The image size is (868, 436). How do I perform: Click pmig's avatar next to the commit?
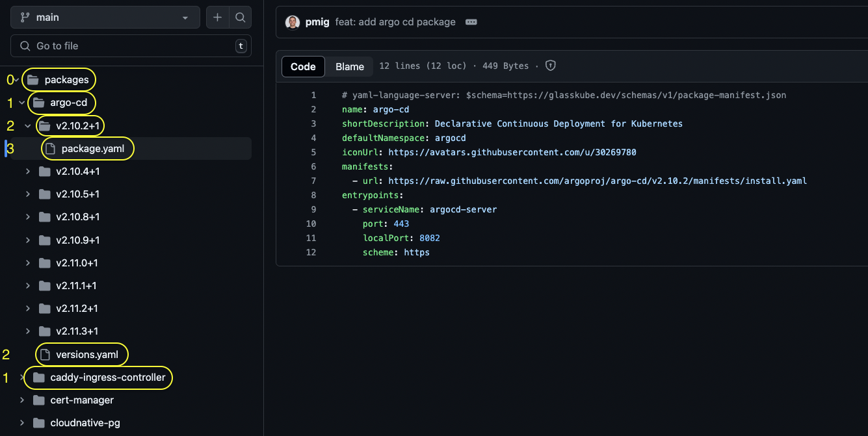tap(292, 21)
